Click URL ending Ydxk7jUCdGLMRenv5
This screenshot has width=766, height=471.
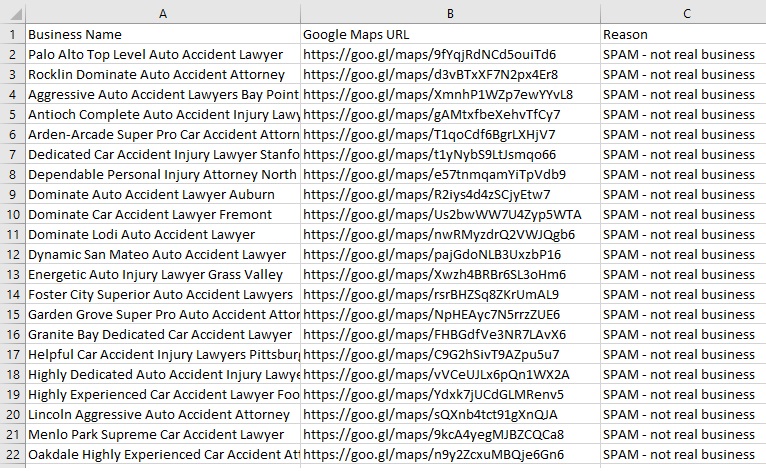click(450, 395)
